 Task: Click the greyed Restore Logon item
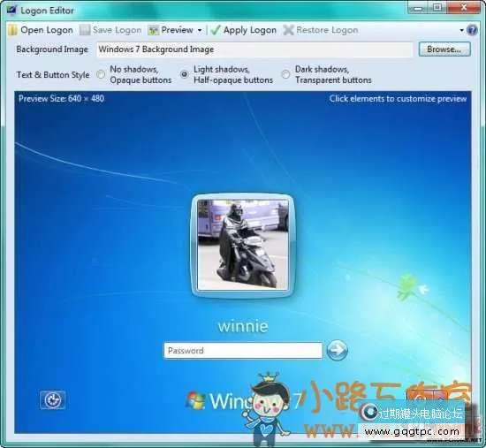point(321,30)
